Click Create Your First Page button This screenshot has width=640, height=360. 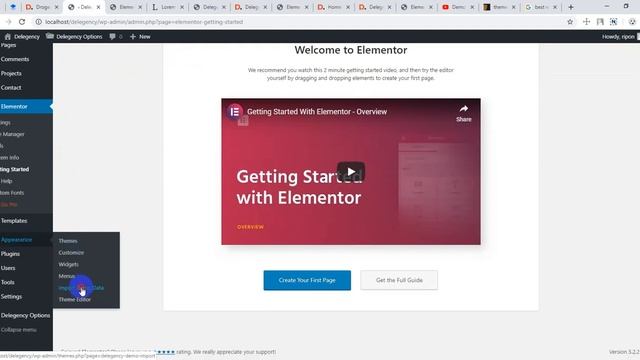(x=307, y=280)
